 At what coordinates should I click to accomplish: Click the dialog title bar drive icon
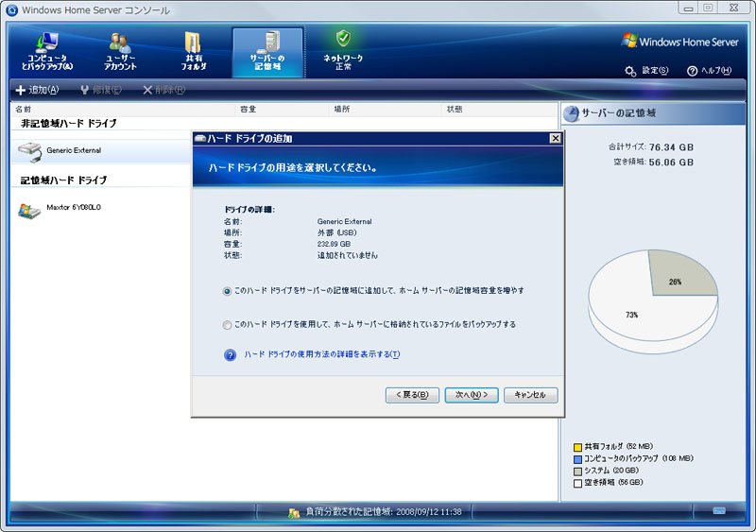199,138
